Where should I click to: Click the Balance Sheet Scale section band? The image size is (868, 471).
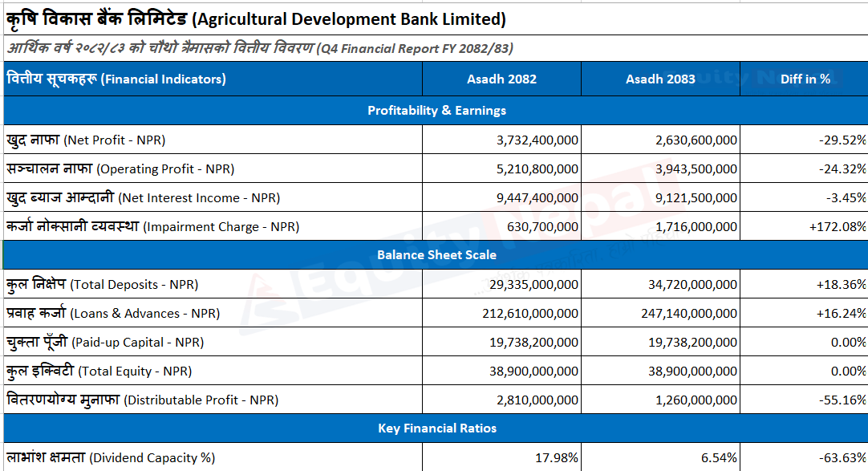tap(436, 255)
